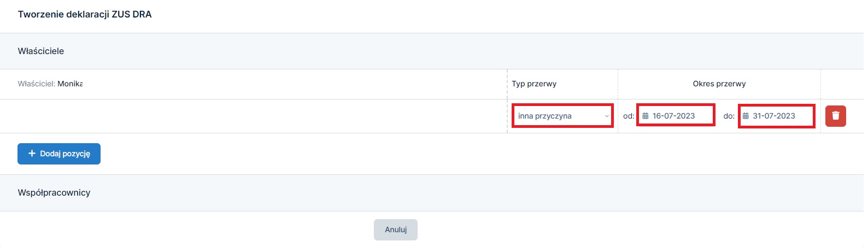Click the 'Tworzenie deklaracji ZUS DRA' heading
The width and height of the screenshot is (868, 247).
coord(85,14)
